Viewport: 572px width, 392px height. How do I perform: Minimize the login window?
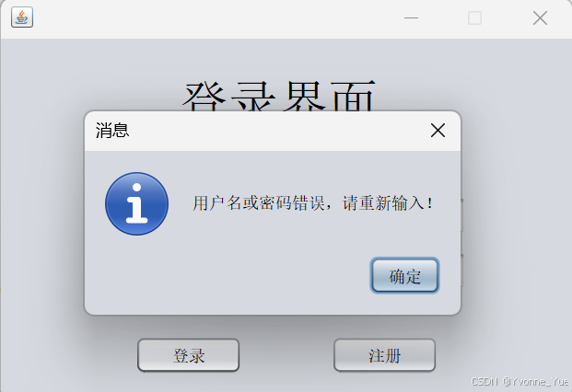click(411, 17)
